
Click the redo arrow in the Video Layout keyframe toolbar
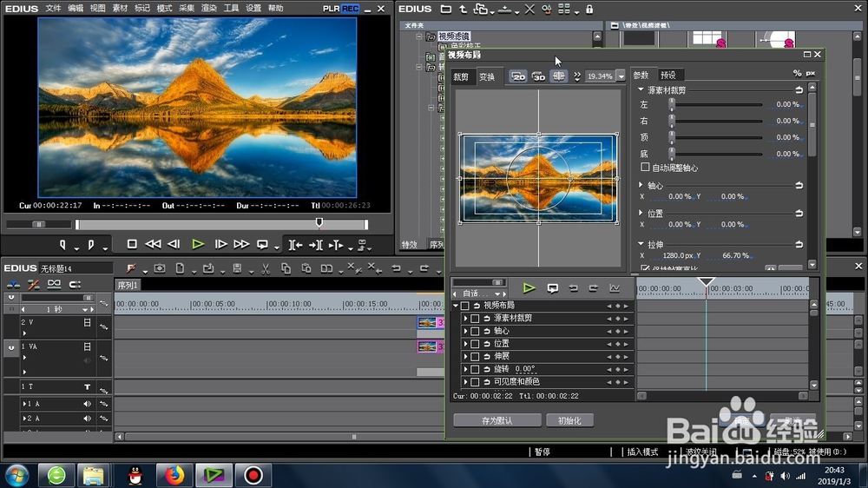(x=594, y=288)
